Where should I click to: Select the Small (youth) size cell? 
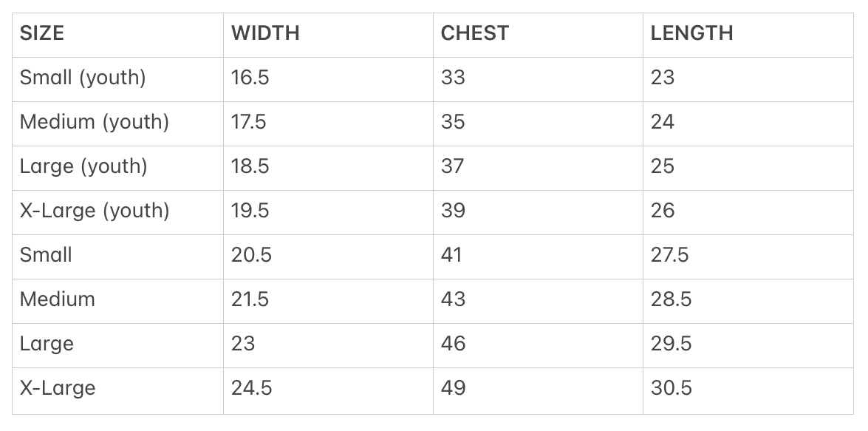tap(83, 78)
